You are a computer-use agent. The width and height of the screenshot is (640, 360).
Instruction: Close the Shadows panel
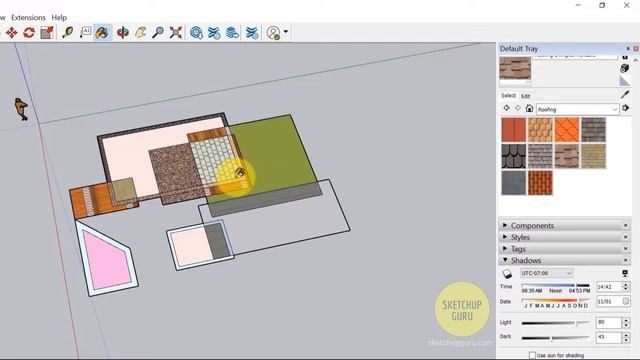(625, 260)
